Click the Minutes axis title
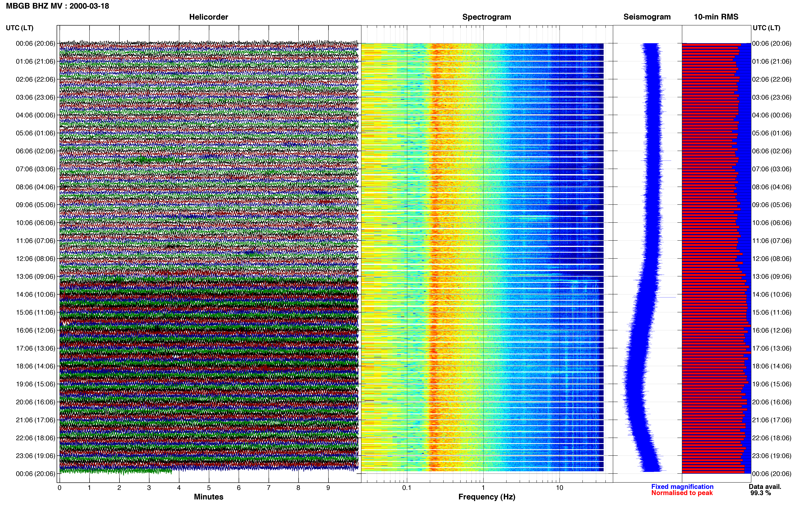The image size is (812, 508). pyautogui.click(x=209, y=497)
